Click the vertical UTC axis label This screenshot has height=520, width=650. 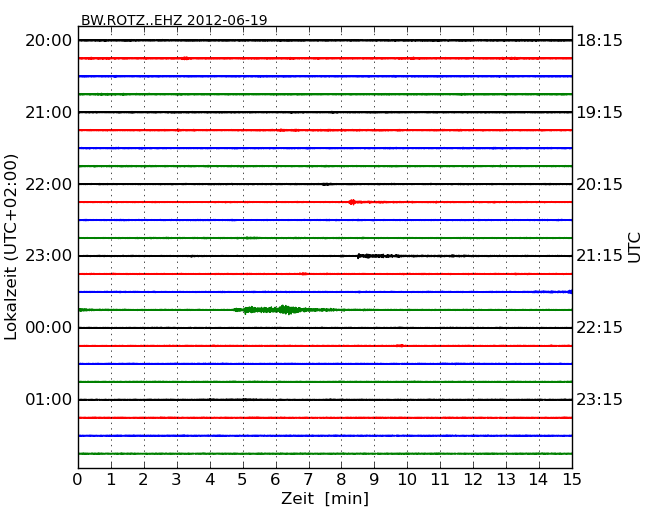[634, 248]
